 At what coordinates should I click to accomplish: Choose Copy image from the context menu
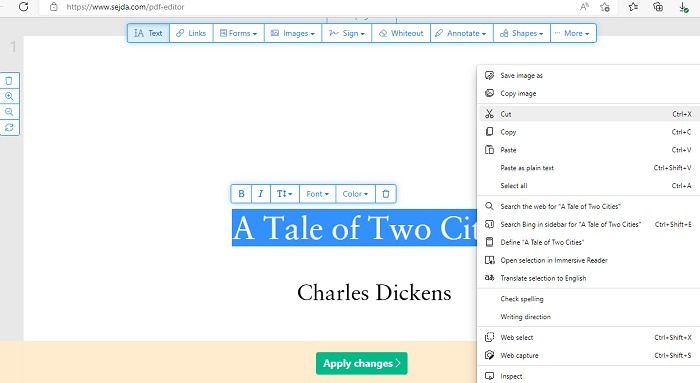pos(588,93)
